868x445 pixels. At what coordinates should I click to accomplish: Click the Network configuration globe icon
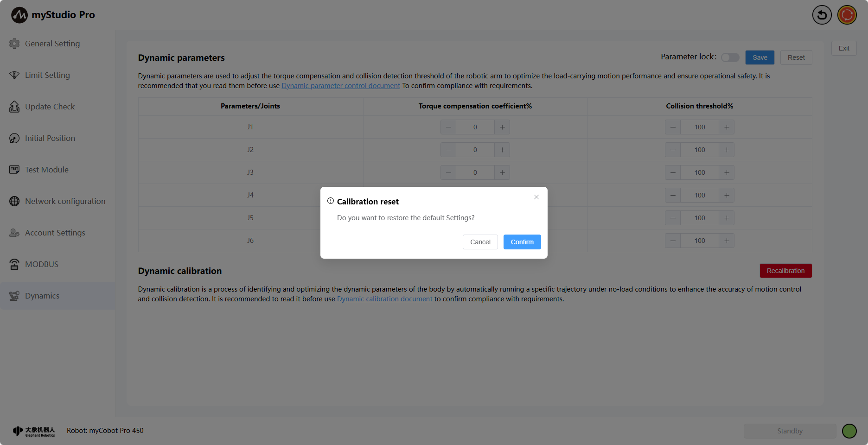(14, 201)
